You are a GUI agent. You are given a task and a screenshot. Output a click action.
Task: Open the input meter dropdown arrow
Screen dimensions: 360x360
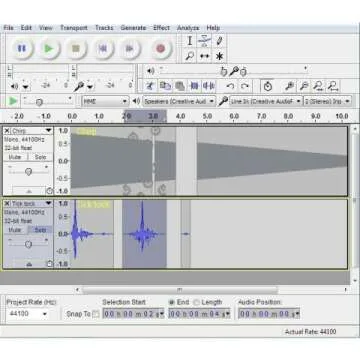[x=90, y=87]
